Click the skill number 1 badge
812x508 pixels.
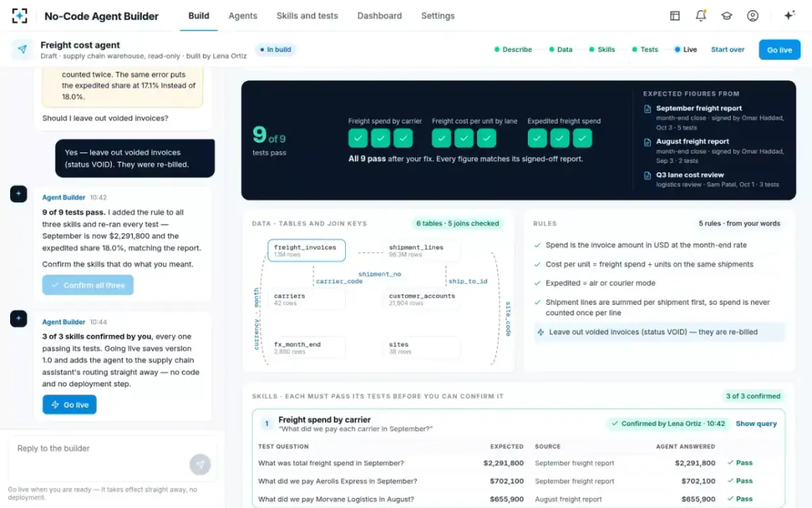[267, 423]
